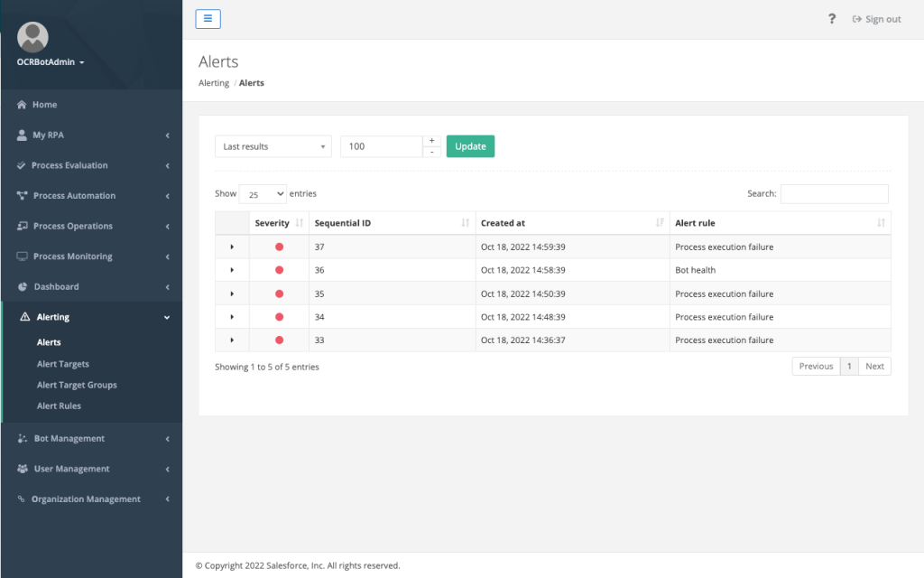Viewport: 924px width, 578px height.
Task: Sort by Sequential ID column sort icon
Action: click(466, 223)
